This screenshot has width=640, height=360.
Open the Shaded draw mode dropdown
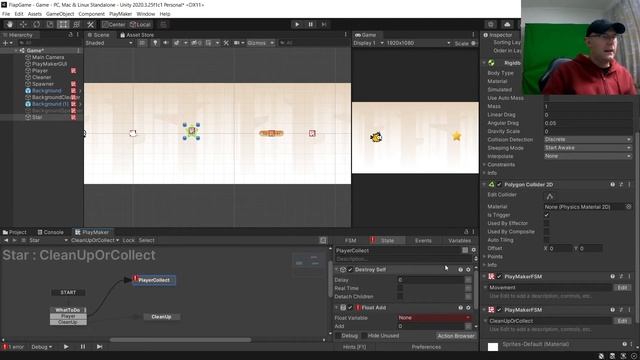pyautogui.click(x=109, y=43)
